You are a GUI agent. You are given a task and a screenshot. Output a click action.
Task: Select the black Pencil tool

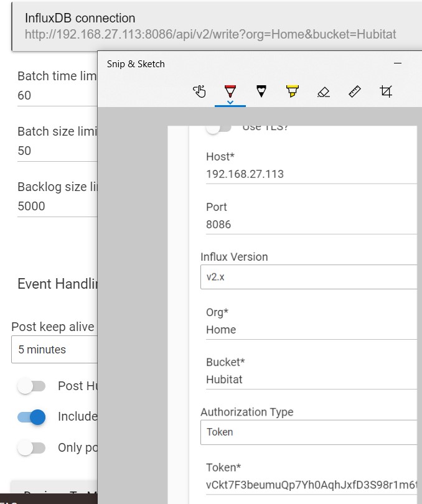click(261, 91)
